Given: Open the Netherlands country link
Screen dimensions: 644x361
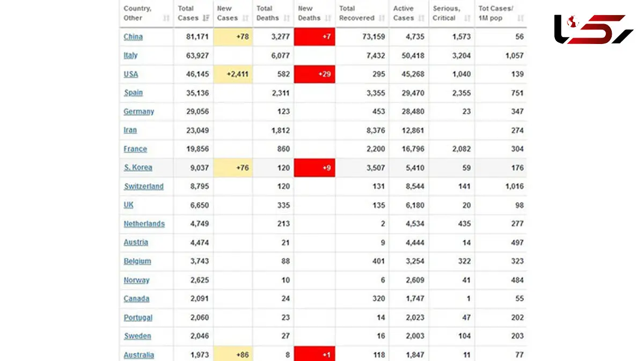Looking at the screenshot, I should click(144, 224).
